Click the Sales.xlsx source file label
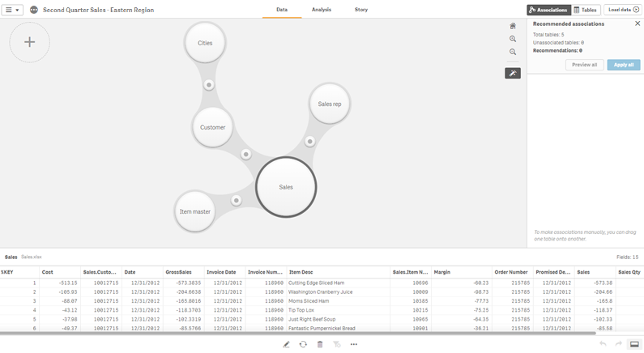The height and width of the screenshot is (353, 644). tap(32, 257)
